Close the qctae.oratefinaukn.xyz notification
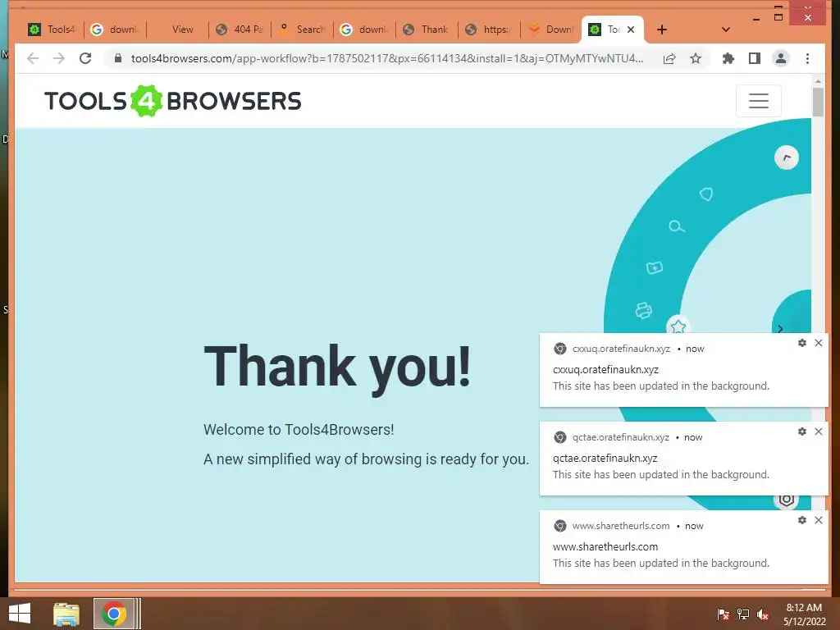This screenshot has width=840, height=630. click(x=819, y=431)
